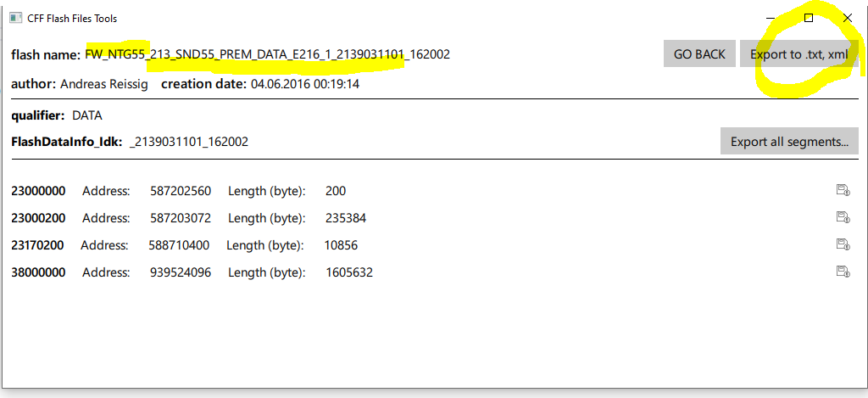Click the FlashDataInfo_Idk value _2139031101_162002

tap(189, 142)
